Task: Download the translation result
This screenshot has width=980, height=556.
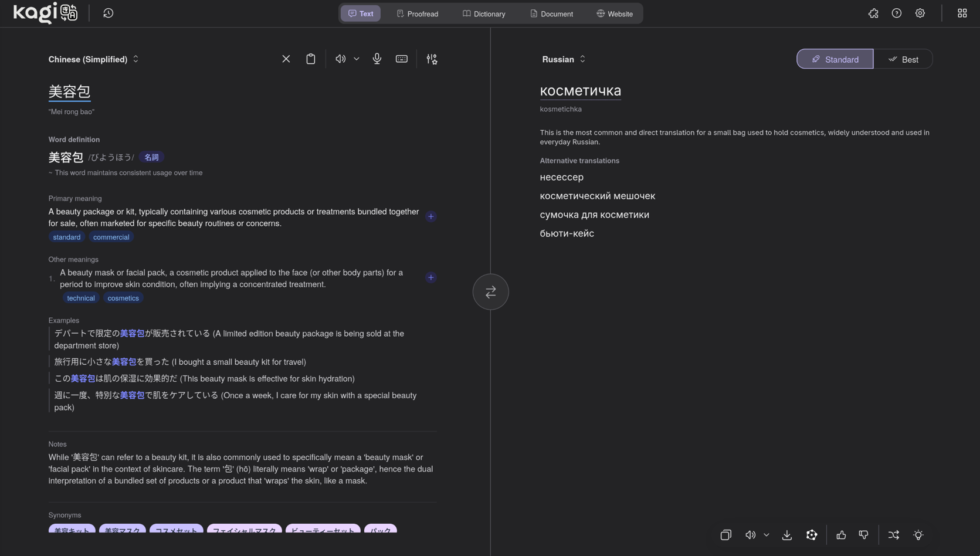Action: (786, 535)
